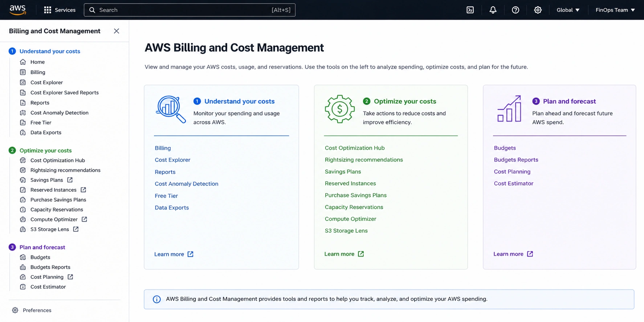This screenshot has height=322, width=644.
Task: Open Cost Planning link in Plan card
Action: (512, 171)
